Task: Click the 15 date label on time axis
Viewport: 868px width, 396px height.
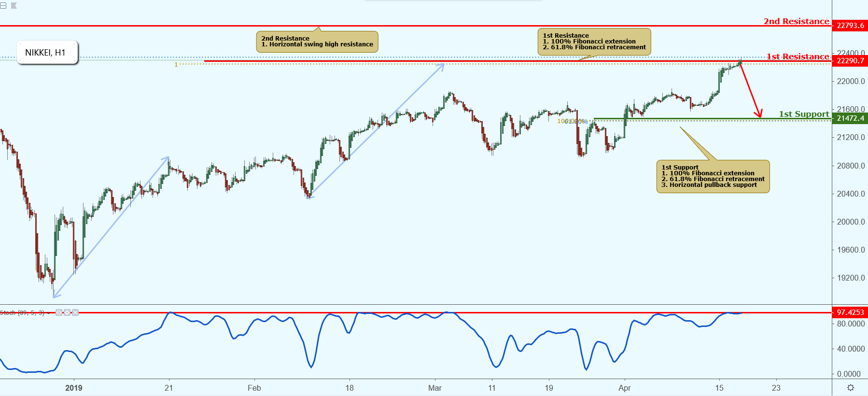Action: (719, 388)
